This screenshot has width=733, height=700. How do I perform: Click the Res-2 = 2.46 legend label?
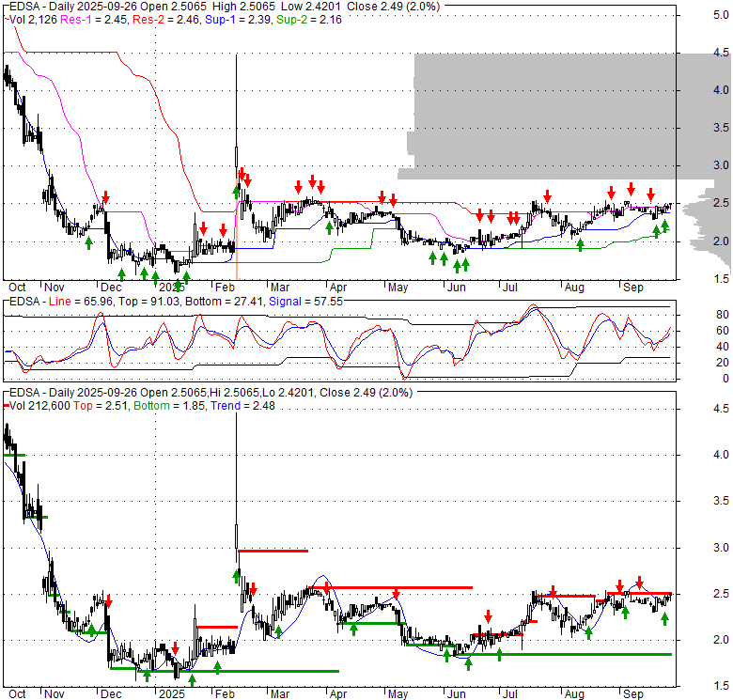click(166, 20)
